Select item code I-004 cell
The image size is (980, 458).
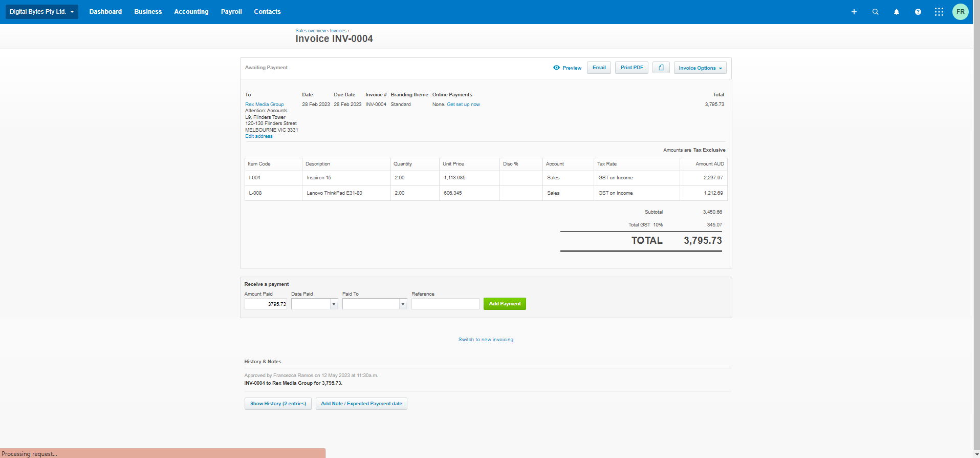[x=273, y=178]
